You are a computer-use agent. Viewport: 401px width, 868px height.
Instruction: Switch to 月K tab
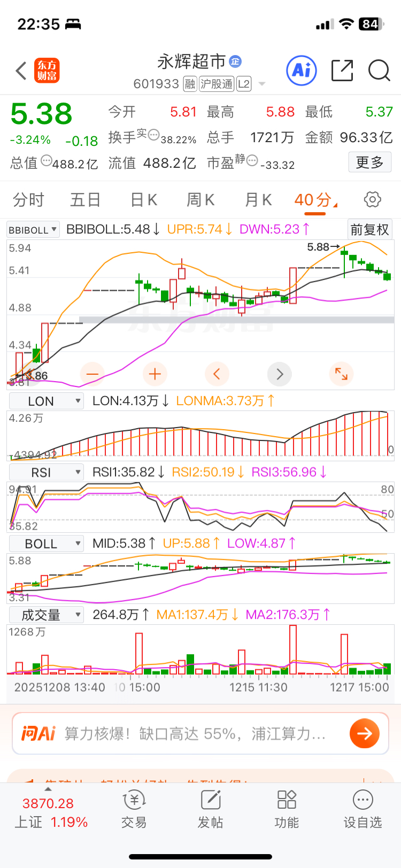(x=258, y=200)
